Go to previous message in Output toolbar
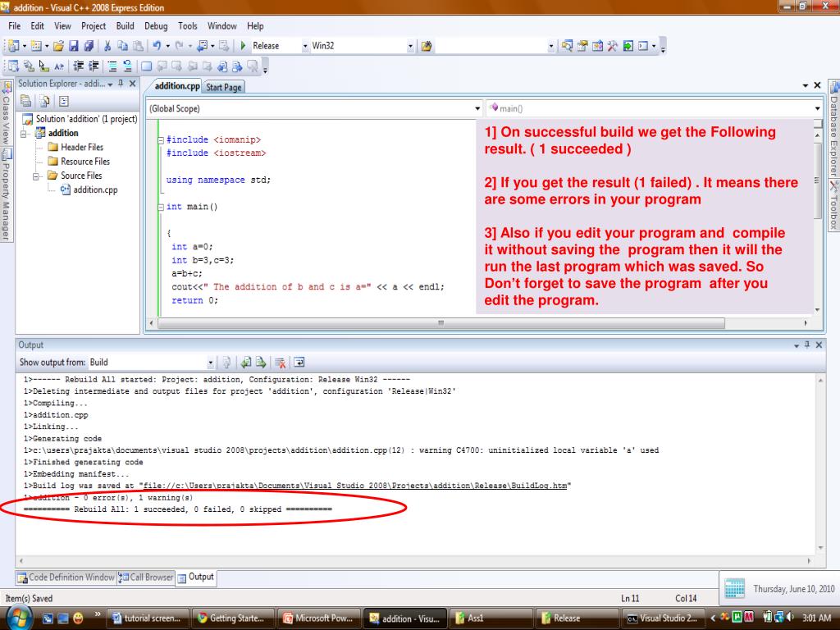This screenshot has width=840, height=630. pyautogui.click(x=246, y=363)
